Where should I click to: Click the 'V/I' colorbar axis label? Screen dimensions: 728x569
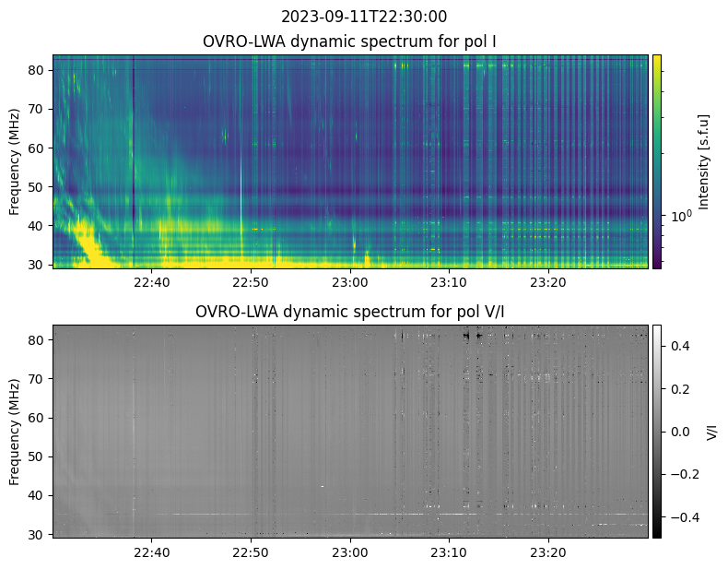pos(710,431)
